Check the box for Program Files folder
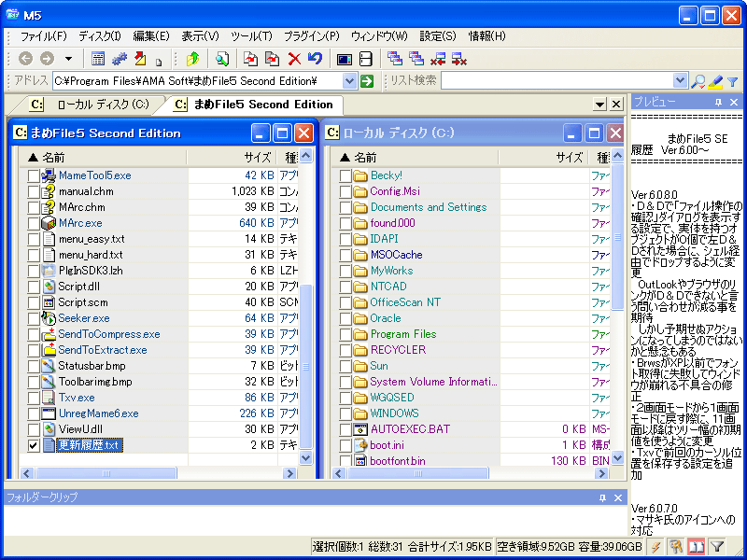This screenshot has height=560, width=747. 345,334
